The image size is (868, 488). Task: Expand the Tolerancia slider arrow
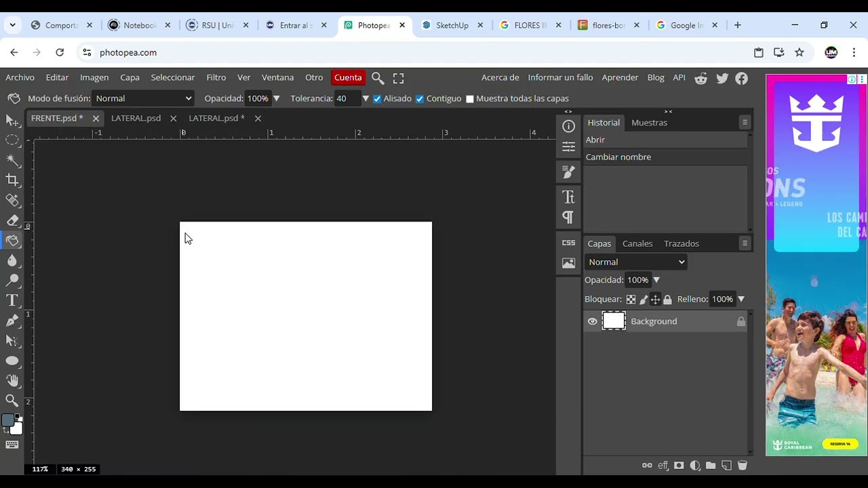coord(366,99)
